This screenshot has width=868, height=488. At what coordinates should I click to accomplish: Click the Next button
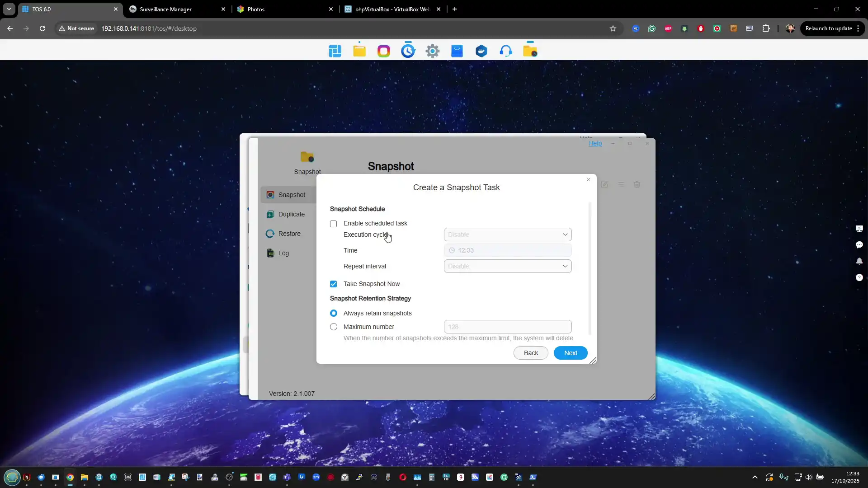pos(570,353)
